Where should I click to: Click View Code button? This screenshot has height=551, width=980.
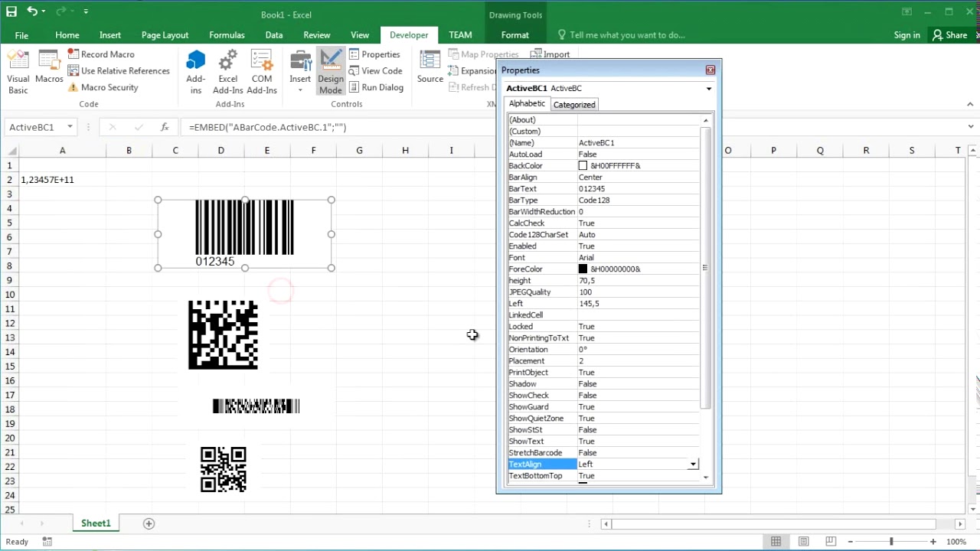click(x=375, y=70)
